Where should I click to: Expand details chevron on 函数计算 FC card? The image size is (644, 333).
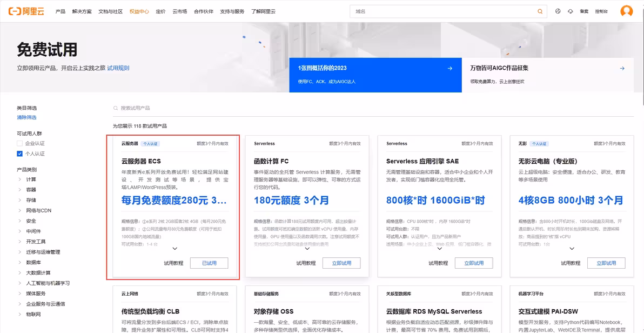tap(307, 248)
